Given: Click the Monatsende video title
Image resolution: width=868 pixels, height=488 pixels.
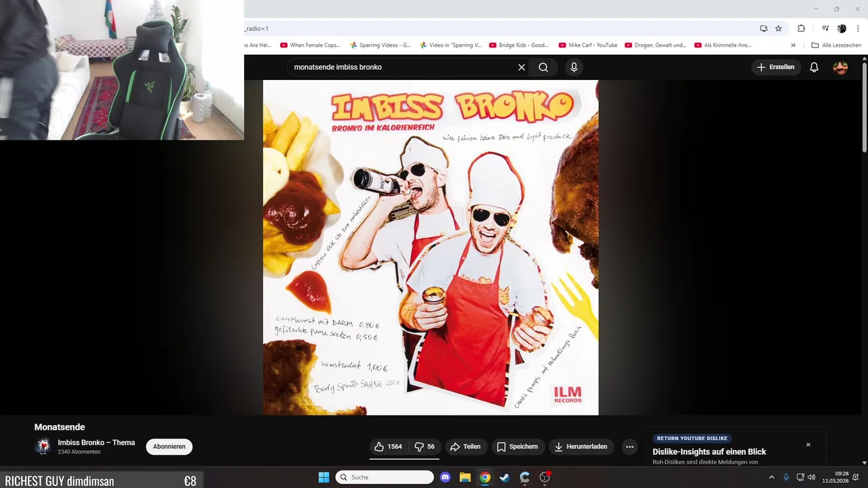Looking at the screenshot, I should tap(60, 427).
